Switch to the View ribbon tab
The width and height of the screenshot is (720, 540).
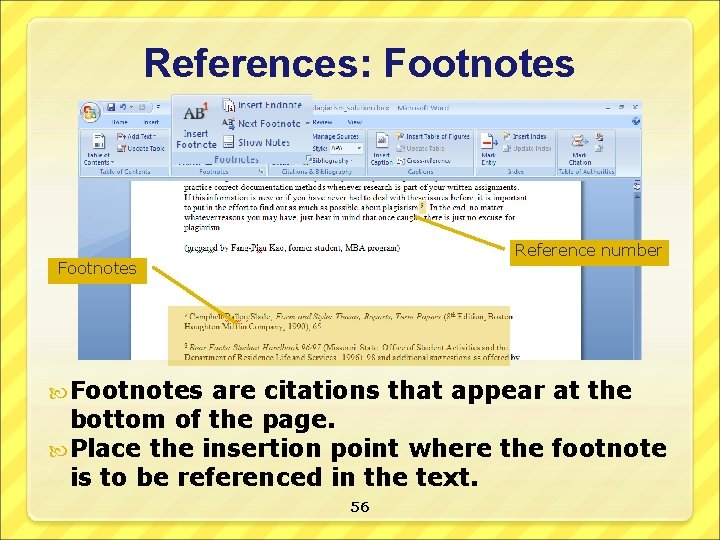354,122
